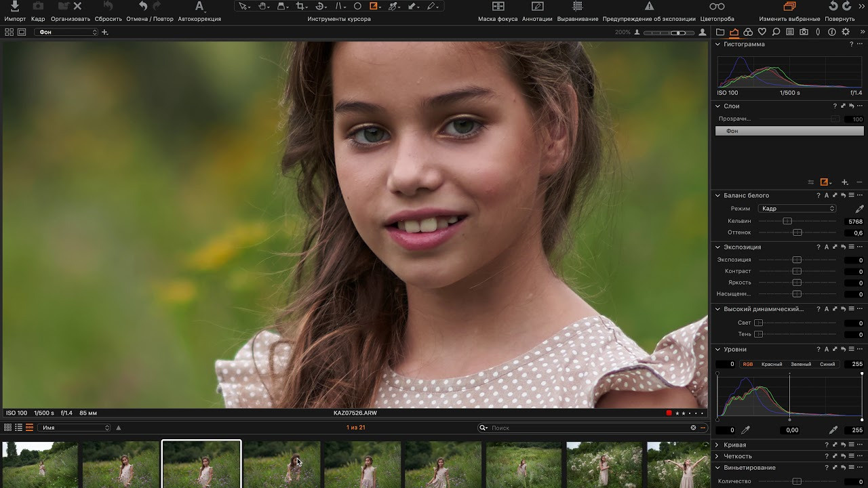Open the Кадр white balance mode dropdown
This screenshot has height=488, width=868.
tap(797, 208)
